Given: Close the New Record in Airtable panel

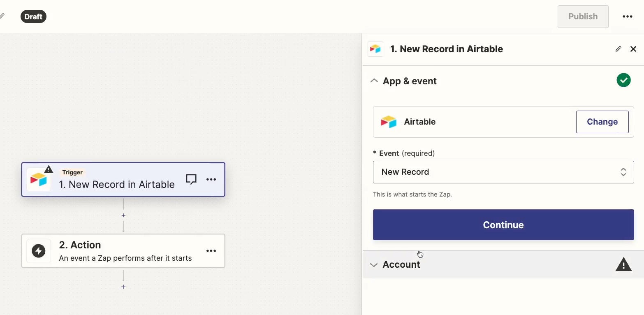Looking at the screenshot, I should (633, 49).
